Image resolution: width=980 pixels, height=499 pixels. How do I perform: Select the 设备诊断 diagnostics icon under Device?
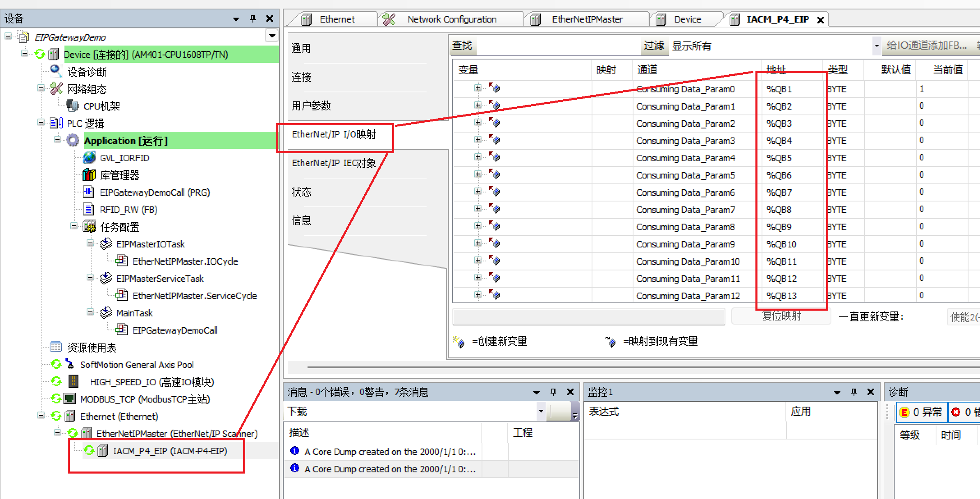pos(56,71)
